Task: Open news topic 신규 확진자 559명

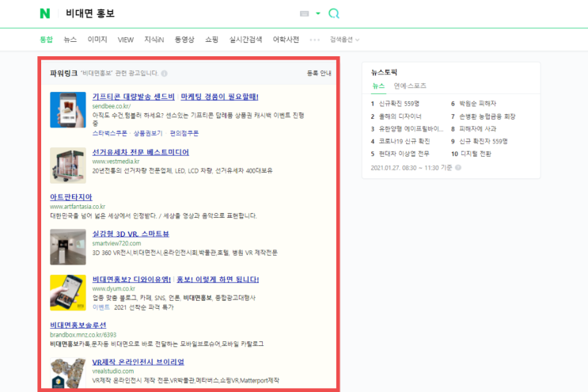Action: coord(483,142)
